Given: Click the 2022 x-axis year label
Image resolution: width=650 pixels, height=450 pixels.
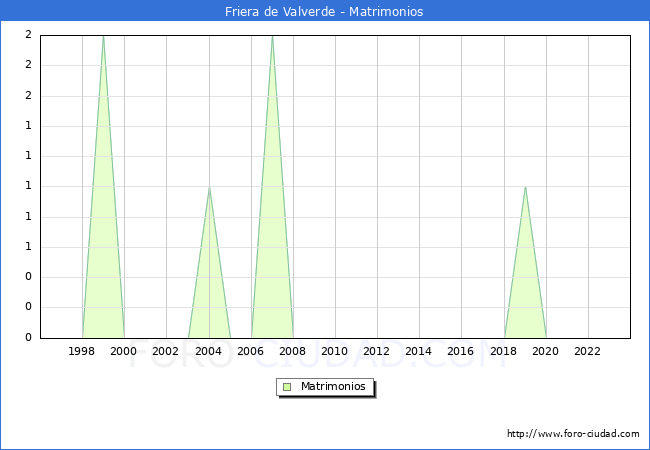Looking at the screenshot, I should coord(588,351).
